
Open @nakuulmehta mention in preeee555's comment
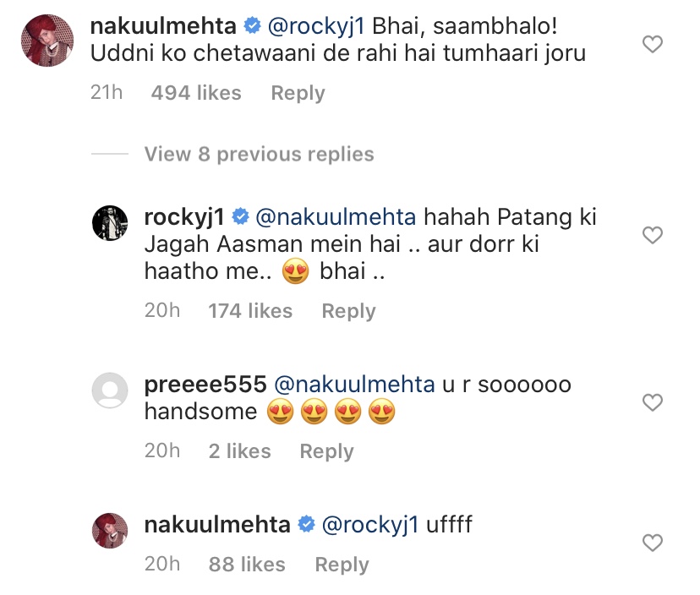pyautogui.click(x=354, y=385)
